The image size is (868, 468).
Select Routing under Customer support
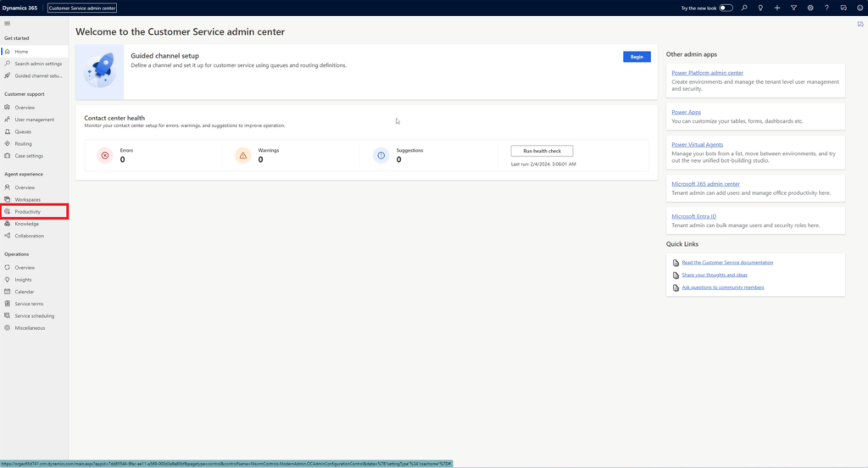tap(23, 143)
